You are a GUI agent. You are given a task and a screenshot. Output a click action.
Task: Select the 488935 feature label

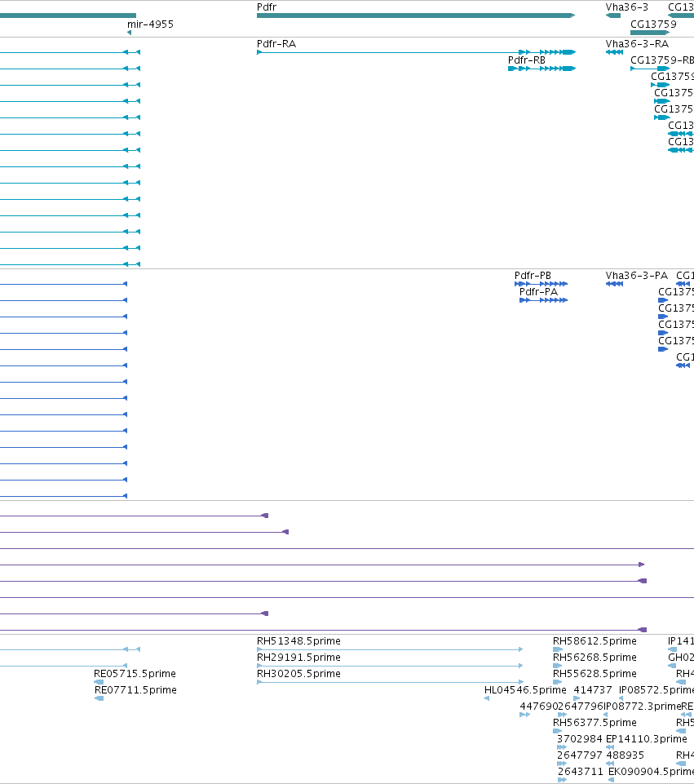[x=625, y=755]
